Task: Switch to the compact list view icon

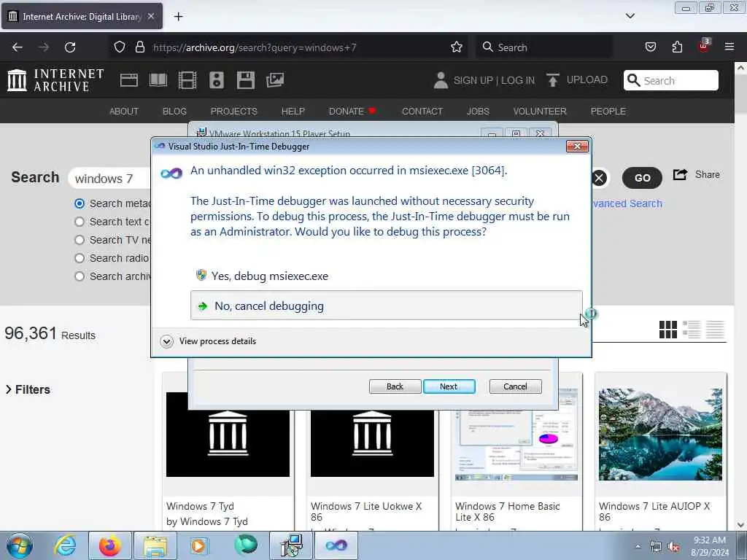Action: click(715, 330)
